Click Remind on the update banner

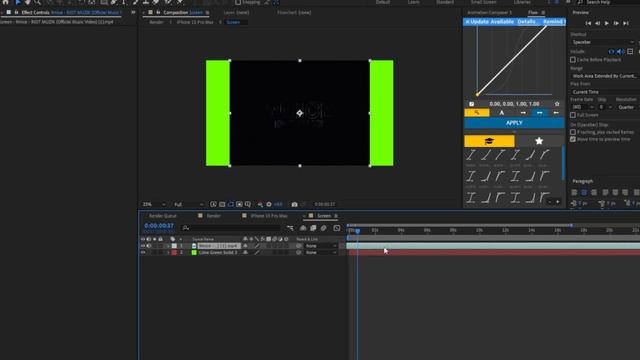click(553, 22)
